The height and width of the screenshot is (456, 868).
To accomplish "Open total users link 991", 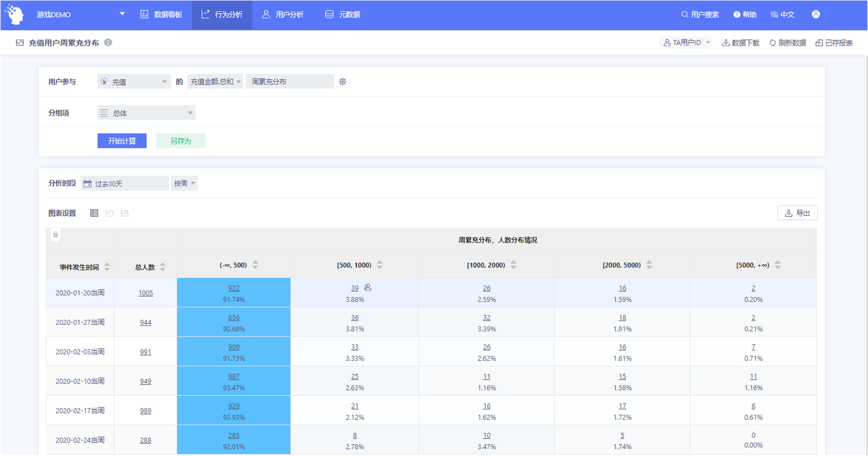I will click(146, 352).
